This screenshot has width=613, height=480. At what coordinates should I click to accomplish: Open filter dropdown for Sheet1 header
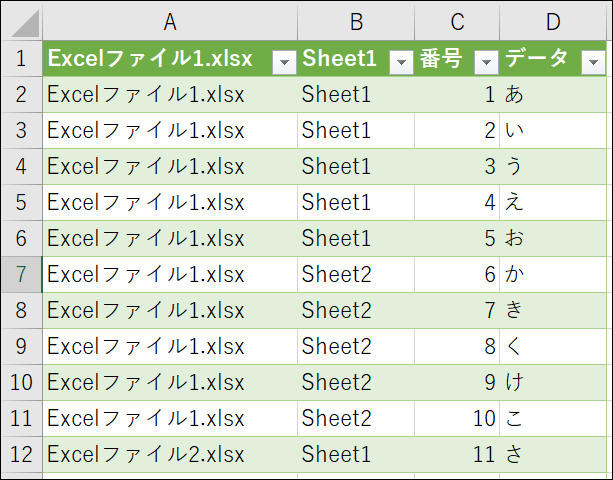click(401, 62)
